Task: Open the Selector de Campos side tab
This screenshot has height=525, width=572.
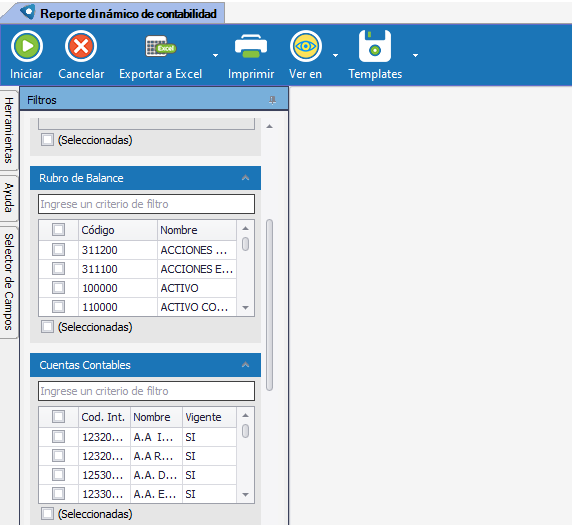Action: click(x=9, y=282)
